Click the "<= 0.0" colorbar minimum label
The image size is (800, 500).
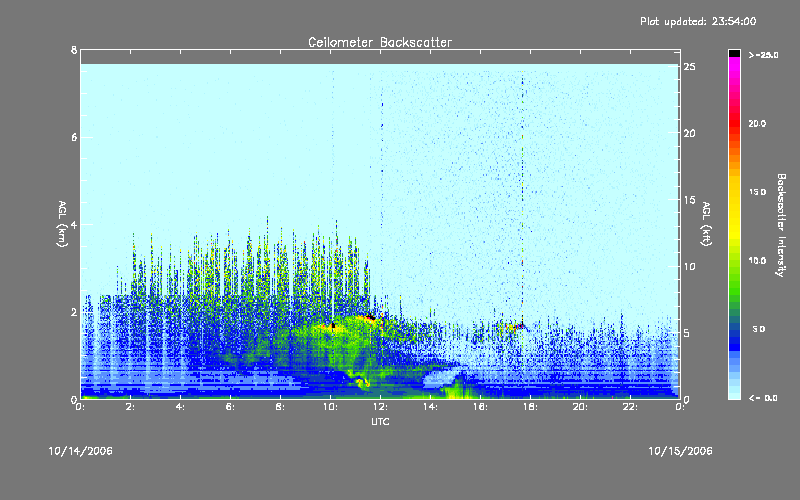click(x=763, y=398)
